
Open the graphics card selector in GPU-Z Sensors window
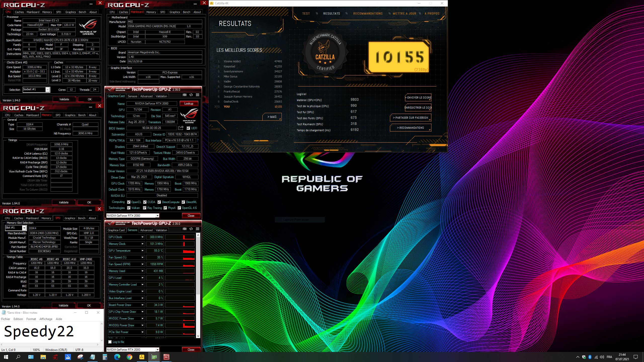pyautogui.click(x=133, y=350)
